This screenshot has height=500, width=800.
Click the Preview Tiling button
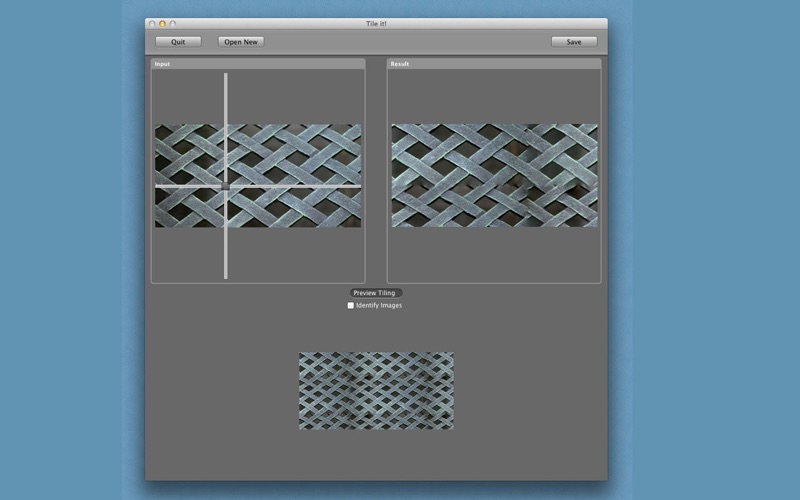pyautogui.click(x=375, y=293)
